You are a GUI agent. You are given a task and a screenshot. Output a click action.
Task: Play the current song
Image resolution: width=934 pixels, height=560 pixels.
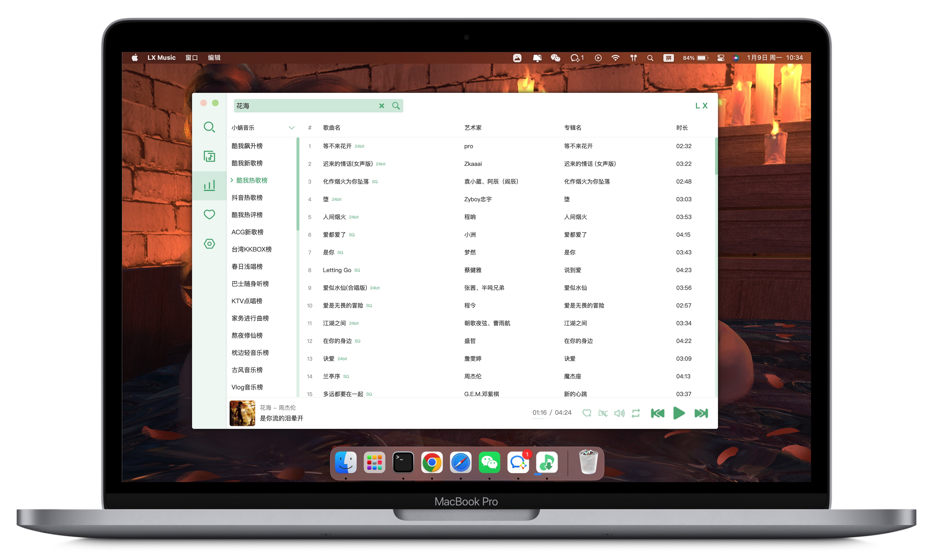click(679, 413)
